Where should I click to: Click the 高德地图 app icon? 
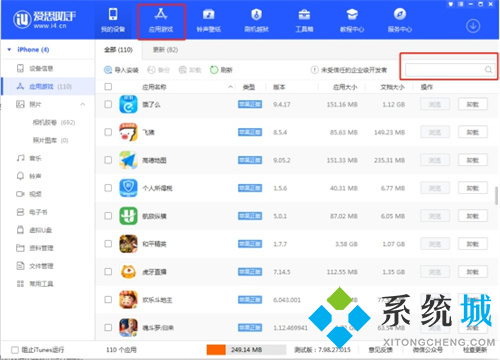(x=128, y=160)
